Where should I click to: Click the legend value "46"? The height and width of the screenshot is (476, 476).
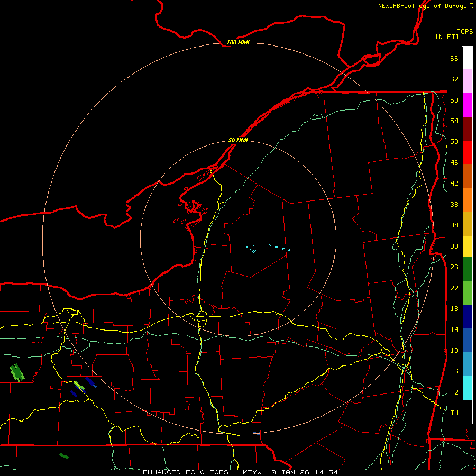coord(454,163)
